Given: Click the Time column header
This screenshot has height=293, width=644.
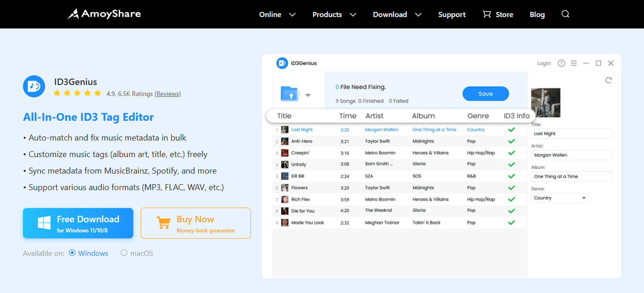Looking at the screenshot, I should click(x=348, y=116).
